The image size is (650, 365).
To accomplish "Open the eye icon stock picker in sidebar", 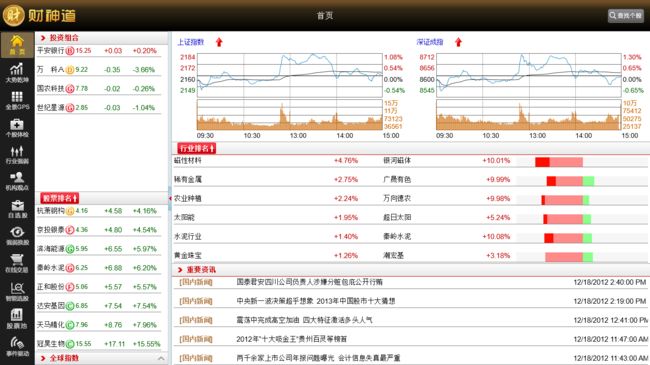I will (x=17, y=236).
